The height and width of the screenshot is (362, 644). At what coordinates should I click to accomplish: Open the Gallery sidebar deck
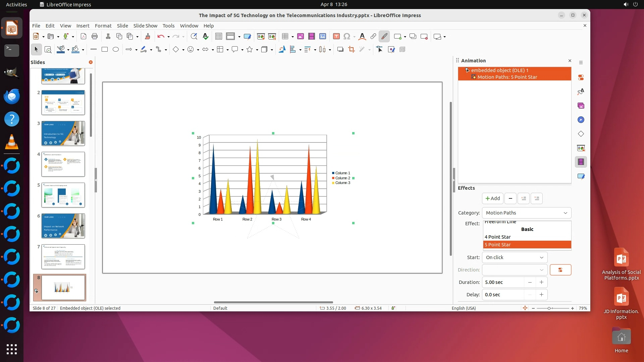point(581,106)
